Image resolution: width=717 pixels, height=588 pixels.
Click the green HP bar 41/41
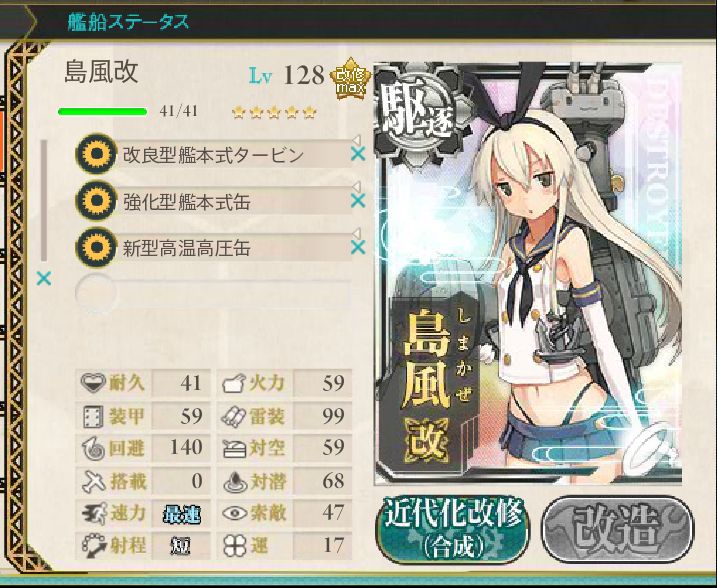102,111
